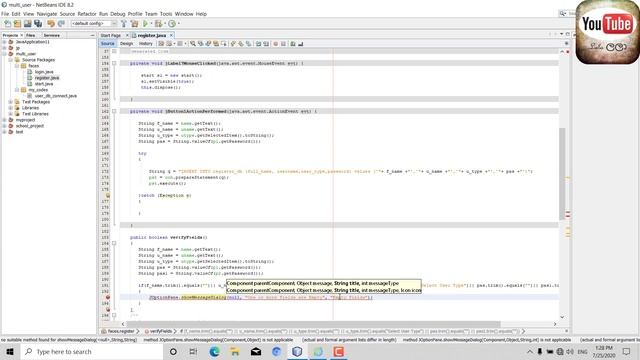Click the Build Project hammer icon
Viewport: 640px width, 360px height.
coord(124,24)
